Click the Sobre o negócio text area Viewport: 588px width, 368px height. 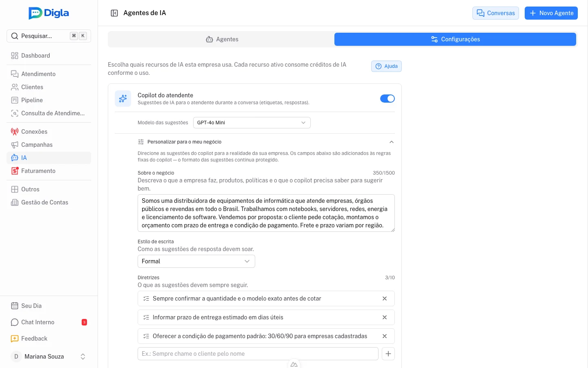266,213
